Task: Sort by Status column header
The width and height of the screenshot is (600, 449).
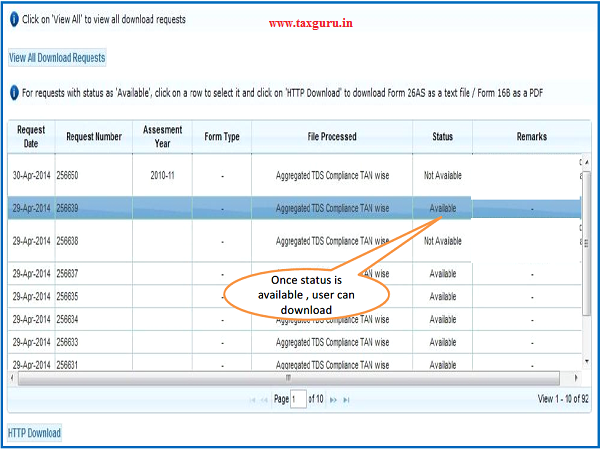Action: click(442, 136)
